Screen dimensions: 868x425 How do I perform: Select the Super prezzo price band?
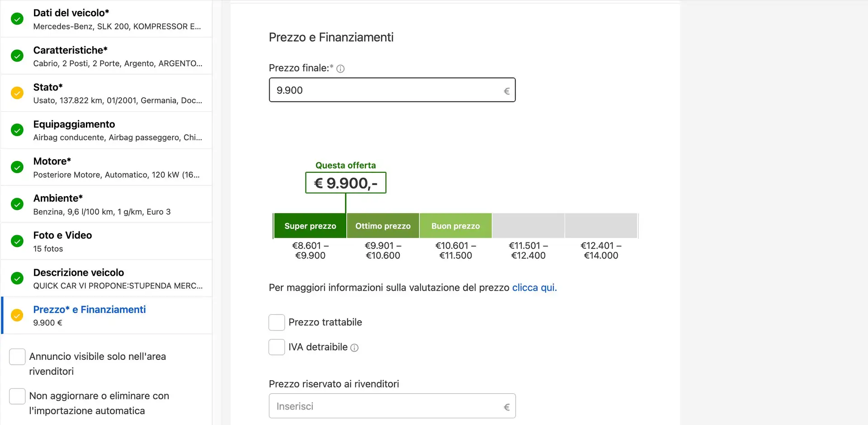310,226
